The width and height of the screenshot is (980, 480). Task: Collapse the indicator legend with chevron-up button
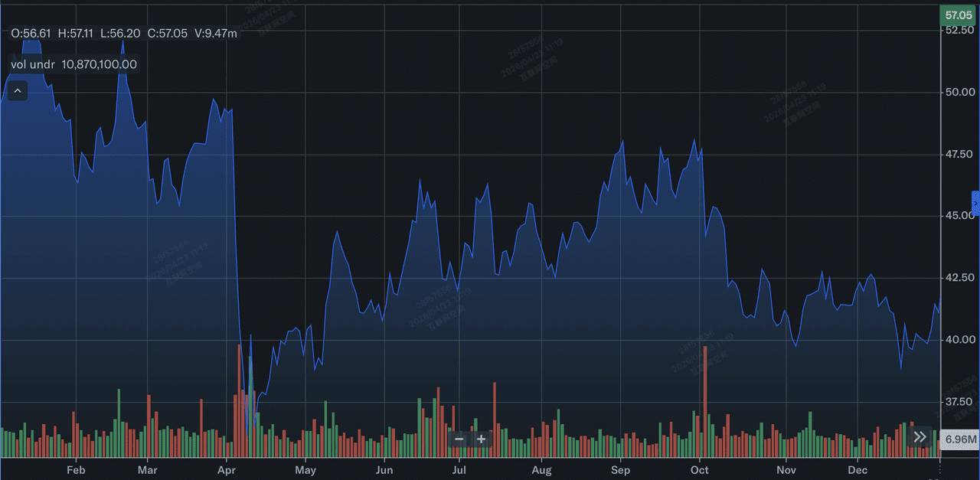click(x=18, y=91)
